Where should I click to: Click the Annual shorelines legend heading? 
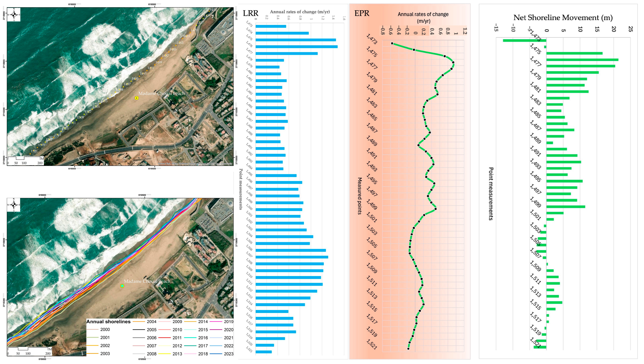(x=108, y=321)
